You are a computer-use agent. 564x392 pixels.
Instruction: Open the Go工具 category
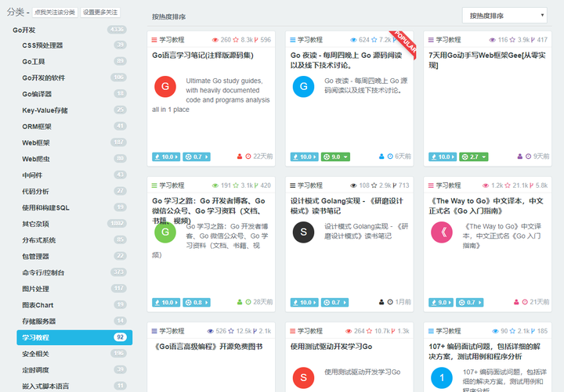tap(34, 62)
